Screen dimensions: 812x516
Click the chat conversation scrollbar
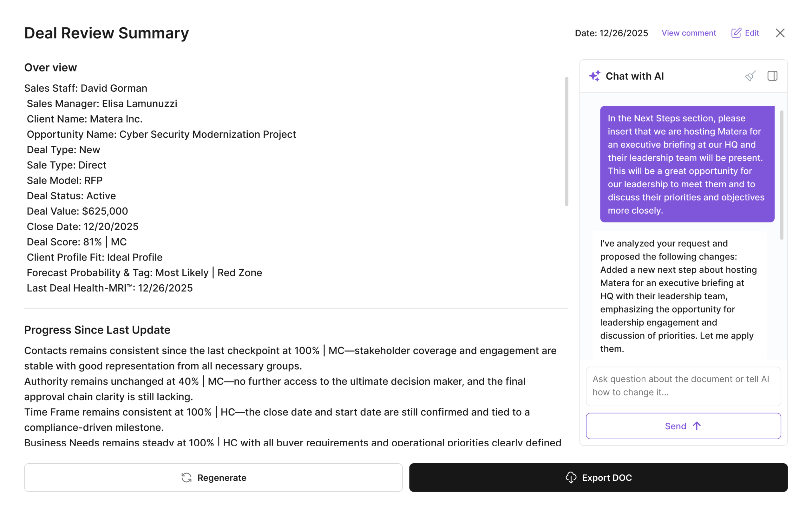782,175
